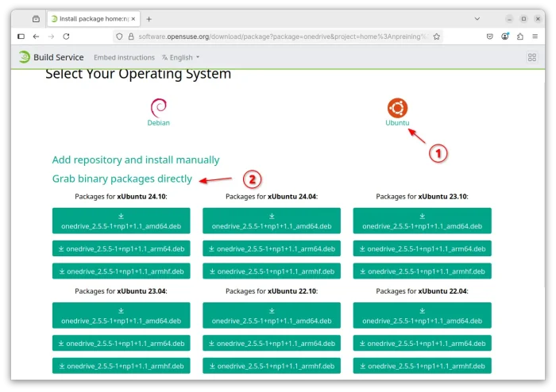
Task: Reload the page with the refresh icon
Action: tap(66, 37)
